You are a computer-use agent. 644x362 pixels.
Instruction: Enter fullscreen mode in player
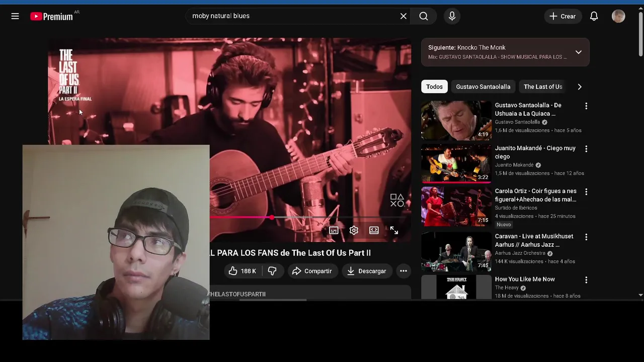(394, 230)
